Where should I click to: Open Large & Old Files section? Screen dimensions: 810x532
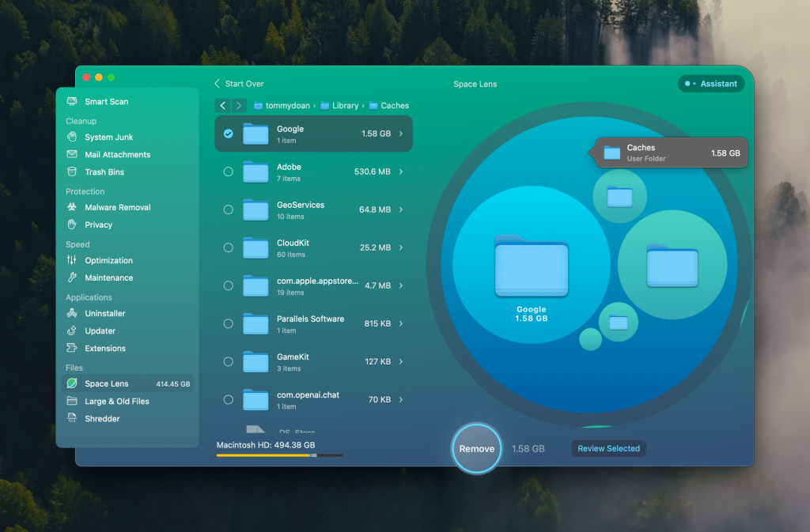click(x=116, y=402)
